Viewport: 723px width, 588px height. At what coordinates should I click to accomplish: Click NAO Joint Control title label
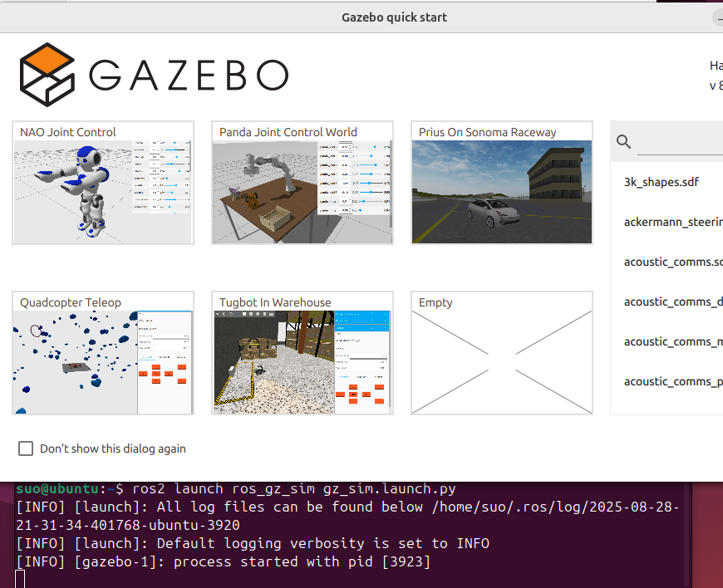68,132
